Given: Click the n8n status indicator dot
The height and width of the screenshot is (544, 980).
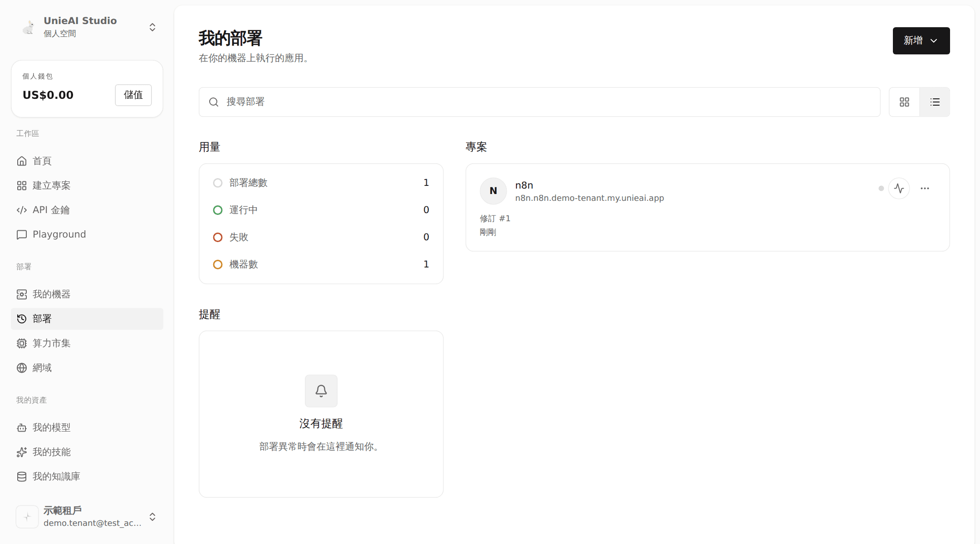Looking at the screenshot, I should tap(881, 189).
